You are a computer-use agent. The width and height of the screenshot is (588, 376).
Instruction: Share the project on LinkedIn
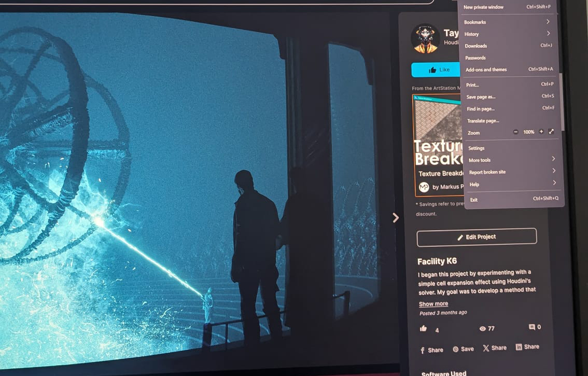(527, 347)
